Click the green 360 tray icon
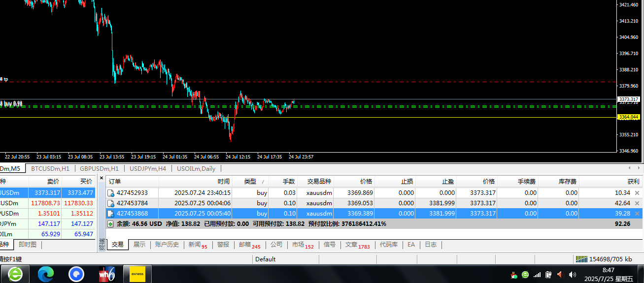Image resolution: width=644 pixels, height=283 pixels. (525, 275)
